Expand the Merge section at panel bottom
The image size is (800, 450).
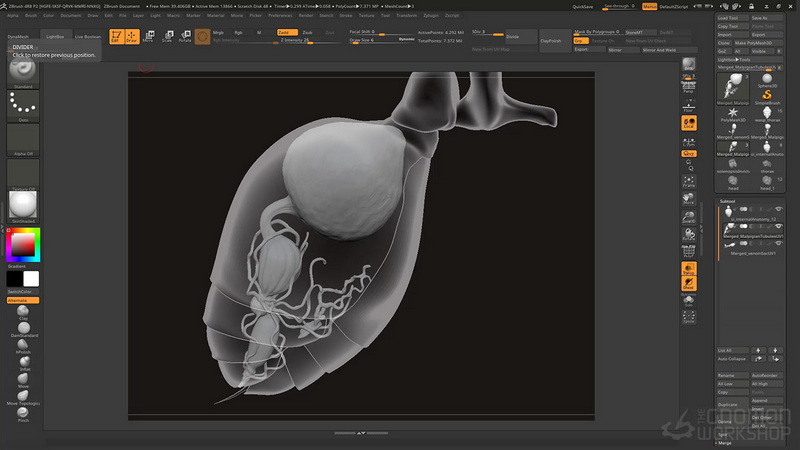(x=724, y=443)
